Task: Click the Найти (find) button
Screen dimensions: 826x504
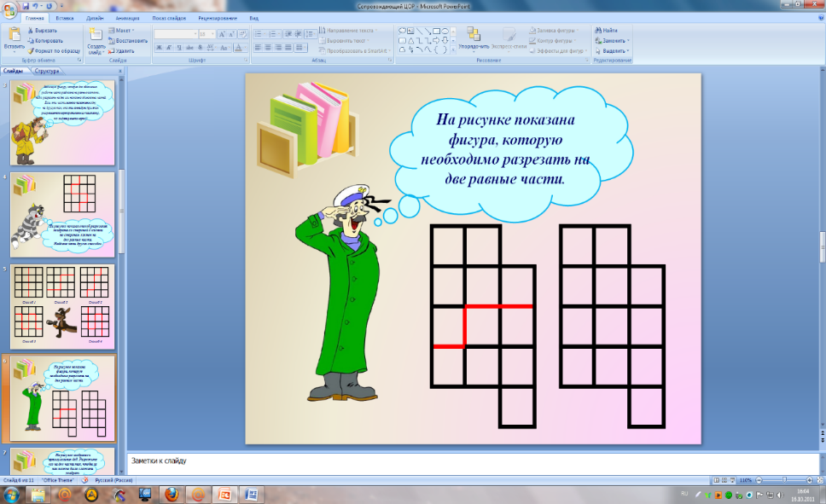Action: (x=606, y=31)
